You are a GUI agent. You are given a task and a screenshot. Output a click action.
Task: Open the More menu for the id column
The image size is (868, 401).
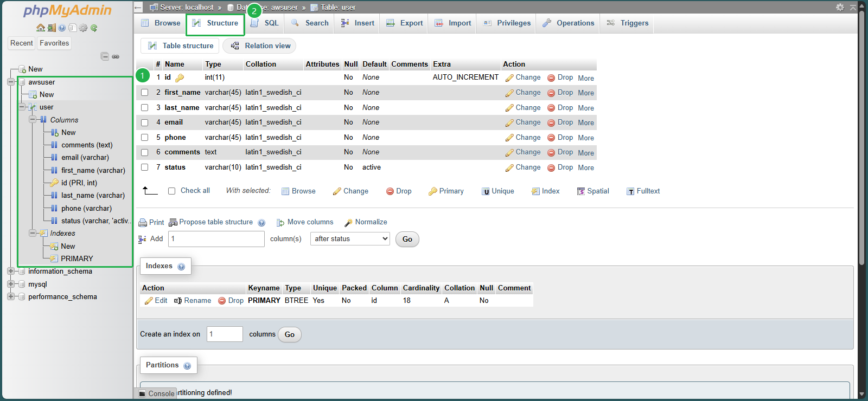click(x=586, y=78)
